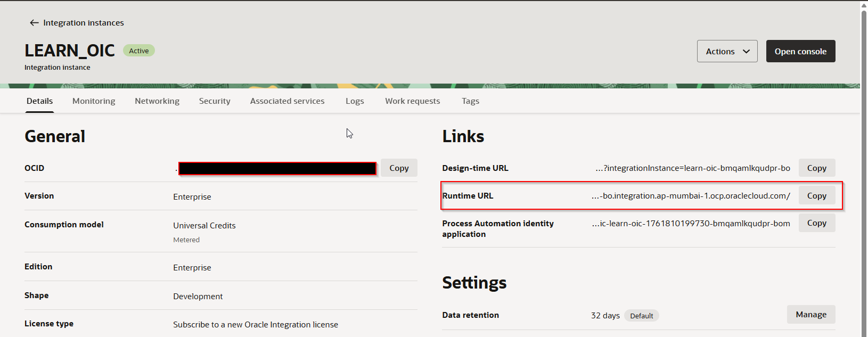The width and height of the screenshot is (868, 337).
Task: Copy the Runtime URL
Action: (816, 196)
